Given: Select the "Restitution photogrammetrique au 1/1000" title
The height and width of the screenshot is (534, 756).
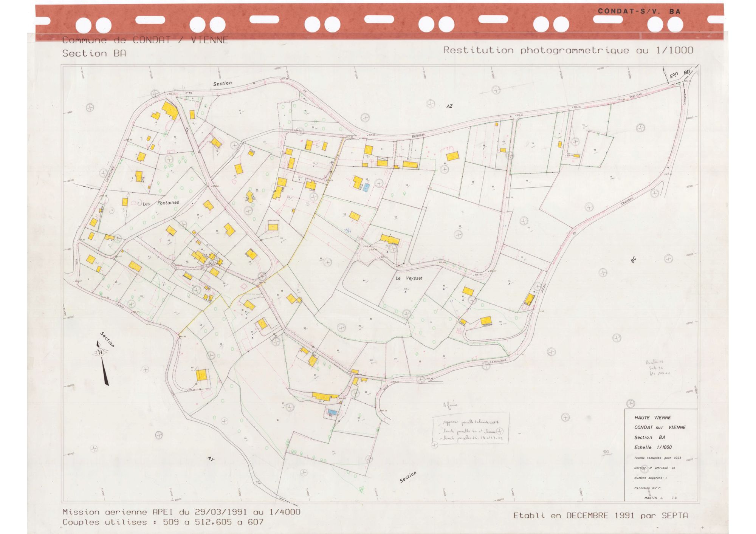Looking at the screenshot, I should [x=568, y=50].
